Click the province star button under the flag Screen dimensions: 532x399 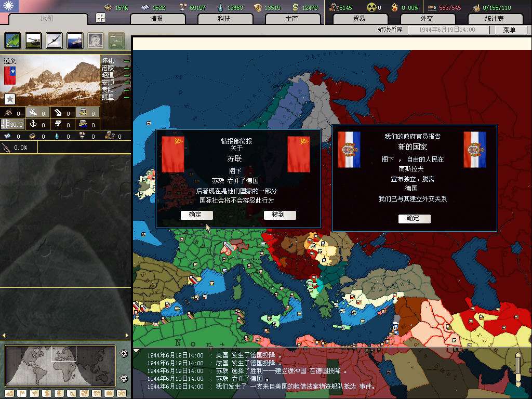click(x=9, y=99)
